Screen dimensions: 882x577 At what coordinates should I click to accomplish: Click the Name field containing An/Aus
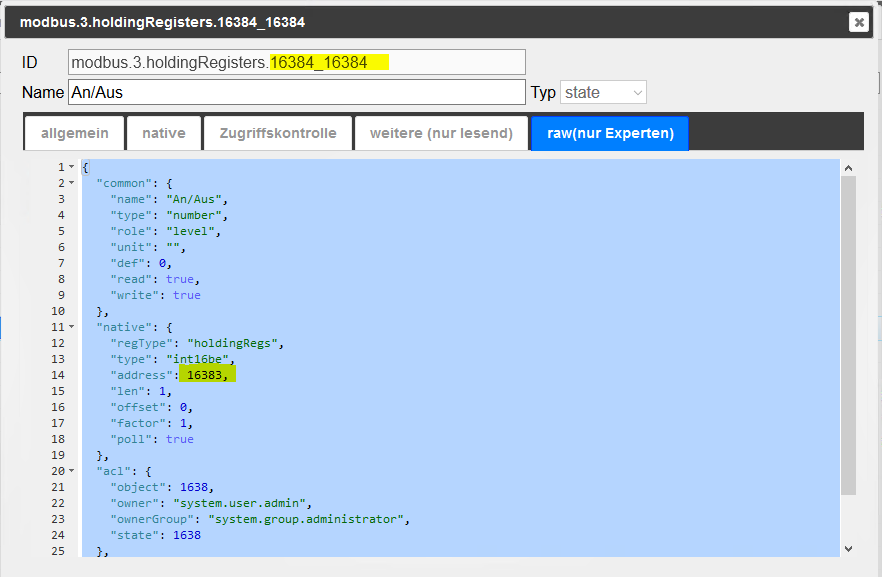(x=296, y=92)
